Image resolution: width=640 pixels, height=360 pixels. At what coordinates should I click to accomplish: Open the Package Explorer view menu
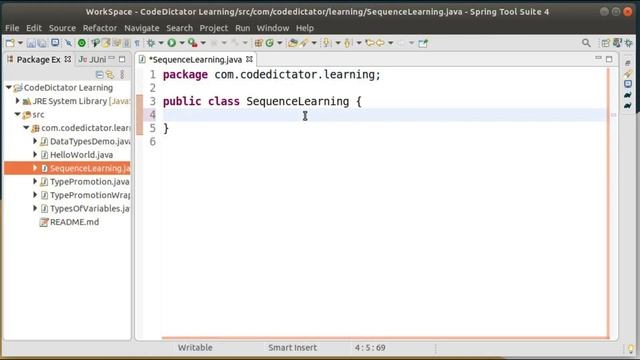[122, 75]
